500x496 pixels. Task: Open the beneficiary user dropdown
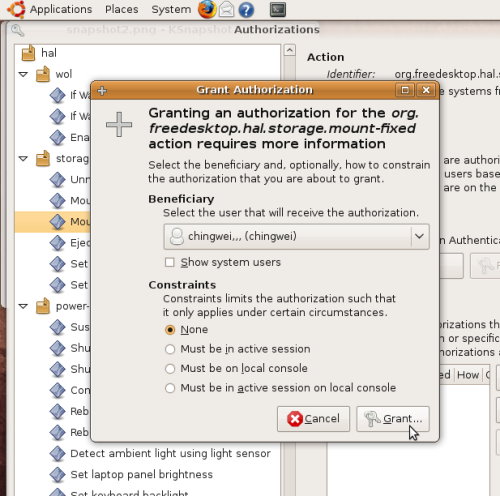[x=296, y=237]
